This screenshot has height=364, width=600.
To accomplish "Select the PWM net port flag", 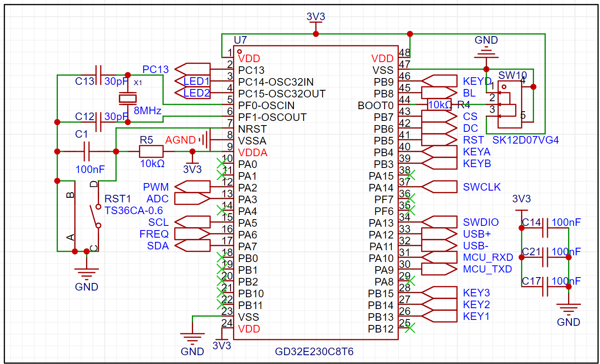I will (192, 186).
